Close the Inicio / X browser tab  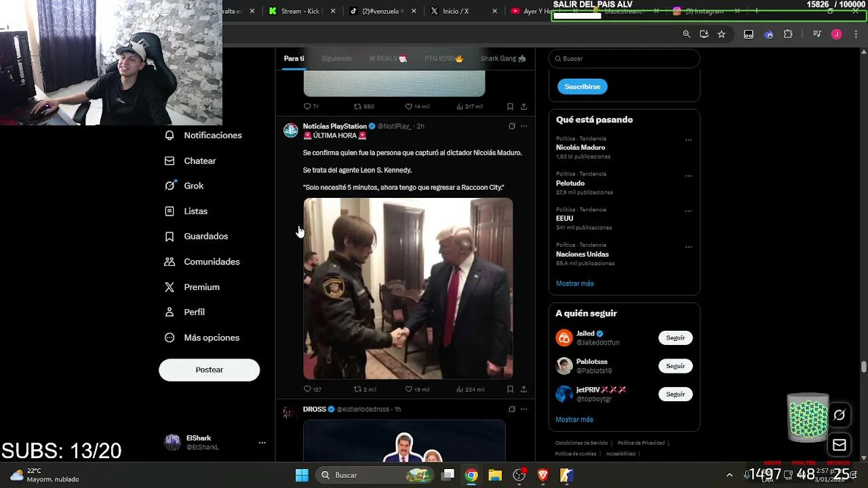pyautogui.click(x=494, y=11)
